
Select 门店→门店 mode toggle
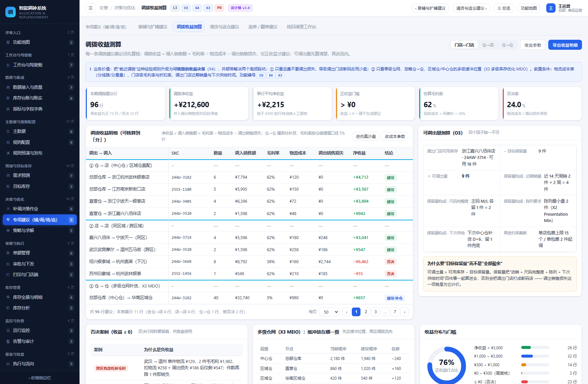coord(464,45)
